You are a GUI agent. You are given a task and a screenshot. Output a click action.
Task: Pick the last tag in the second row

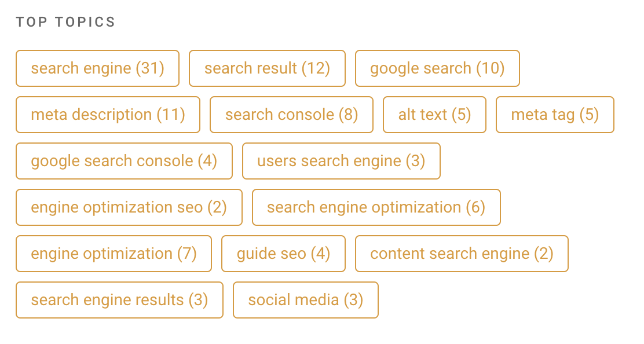[x=554, y=115]
